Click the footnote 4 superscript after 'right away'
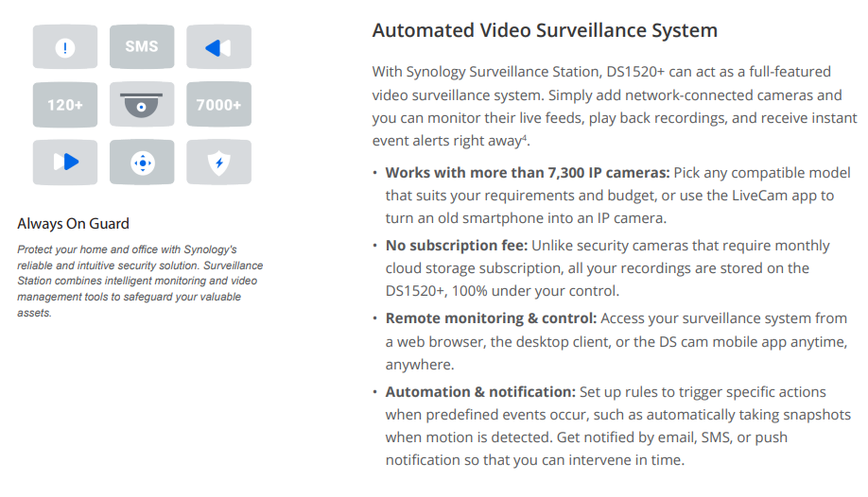 tap(524, 138)
